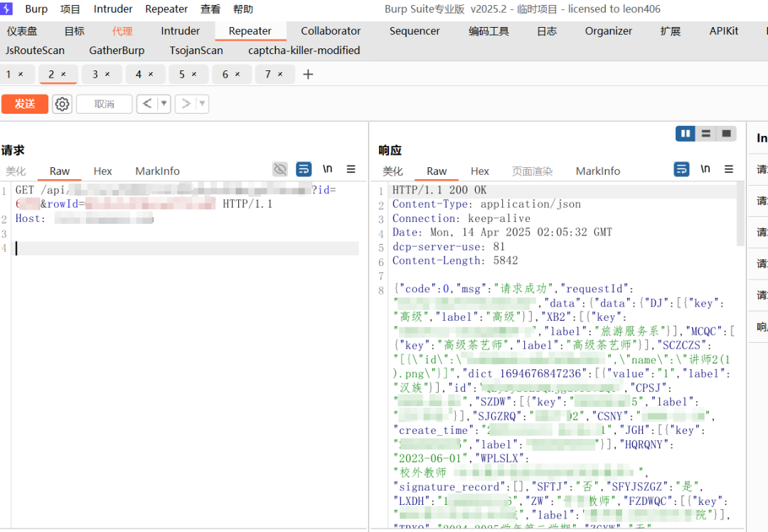Select request 美化 pretty view tab

click(x=16, y=171)
